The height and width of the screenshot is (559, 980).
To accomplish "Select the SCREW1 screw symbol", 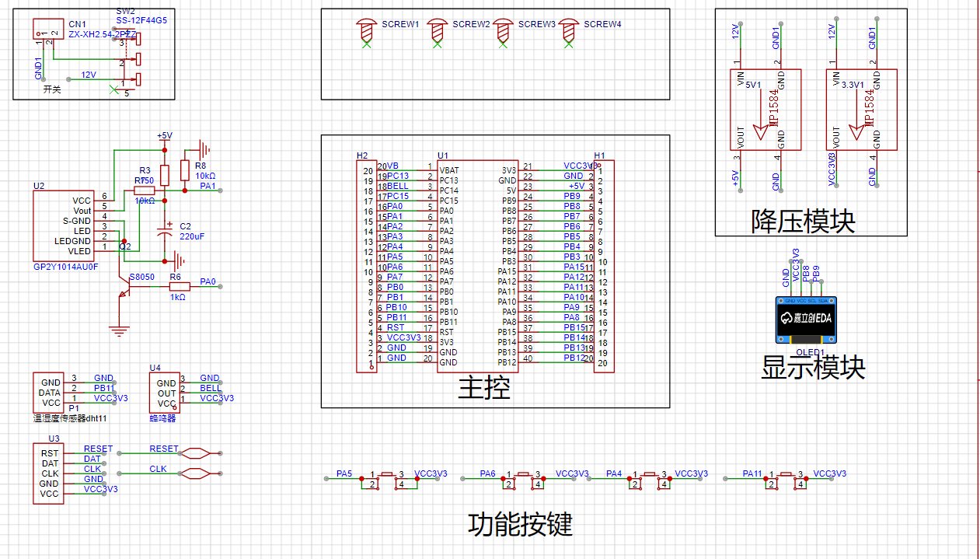I will [x=367, y=30].
